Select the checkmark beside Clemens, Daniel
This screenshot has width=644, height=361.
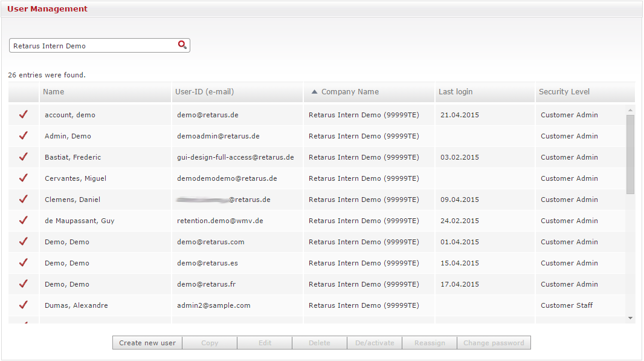(x=24, y=199)
